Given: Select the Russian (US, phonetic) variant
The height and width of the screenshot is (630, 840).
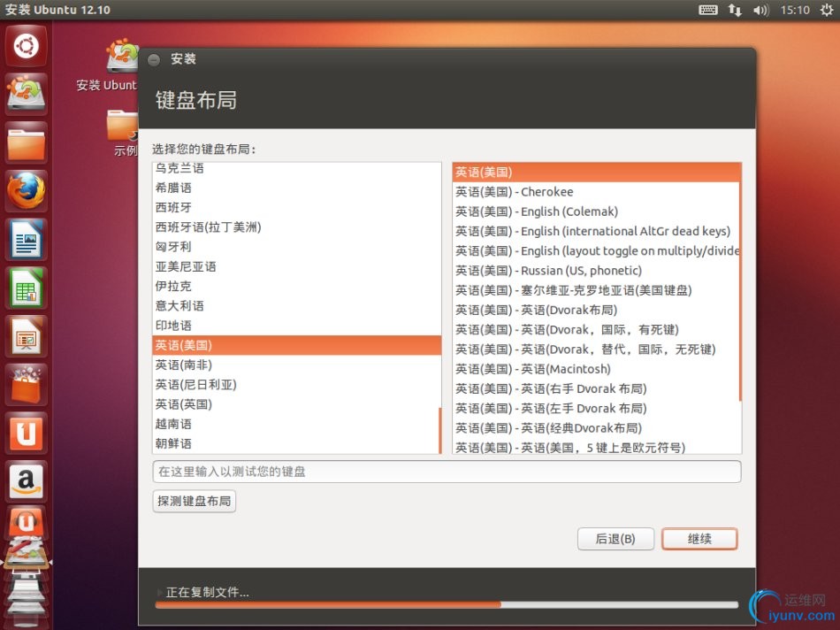Looking at the screenshot, I should (x=596, y=271).
